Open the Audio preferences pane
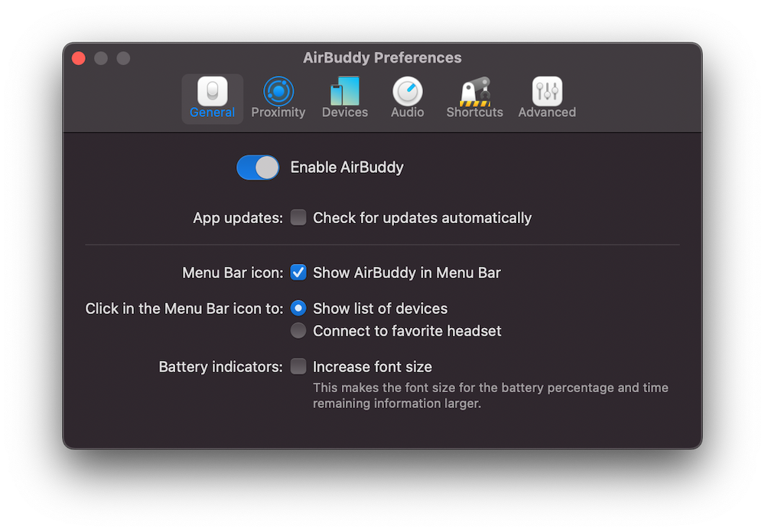Image resolution: width=765 pixels, height=532 pixels. point(407,96)
